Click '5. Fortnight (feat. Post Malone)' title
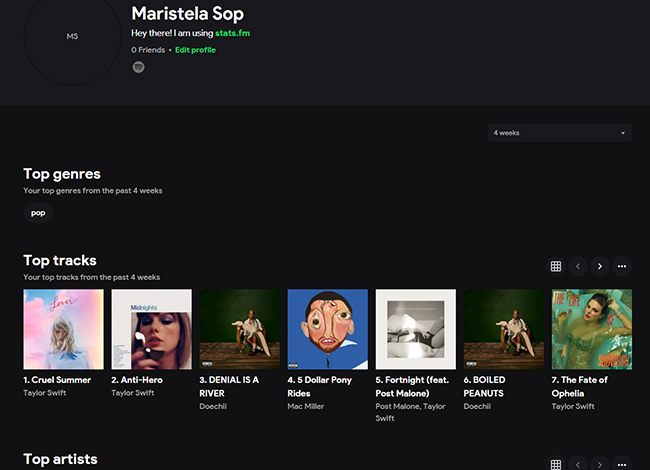 [412, 387]
